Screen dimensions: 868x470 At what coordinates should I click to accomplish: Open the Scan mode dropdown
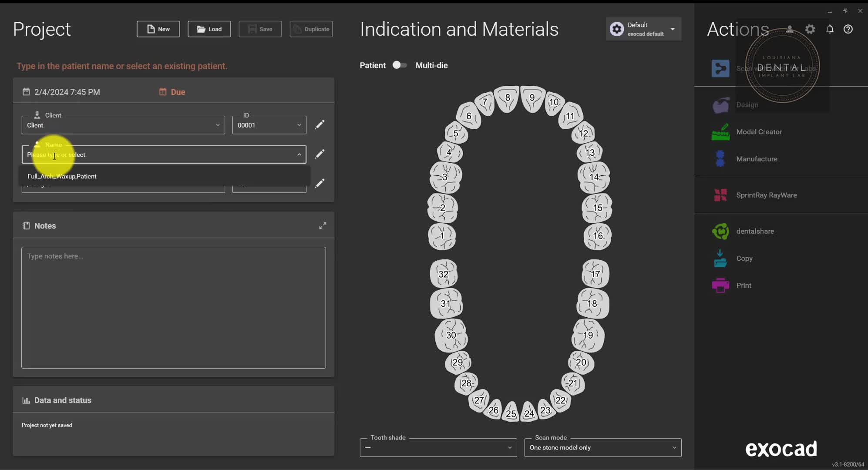tap(603, 447)
